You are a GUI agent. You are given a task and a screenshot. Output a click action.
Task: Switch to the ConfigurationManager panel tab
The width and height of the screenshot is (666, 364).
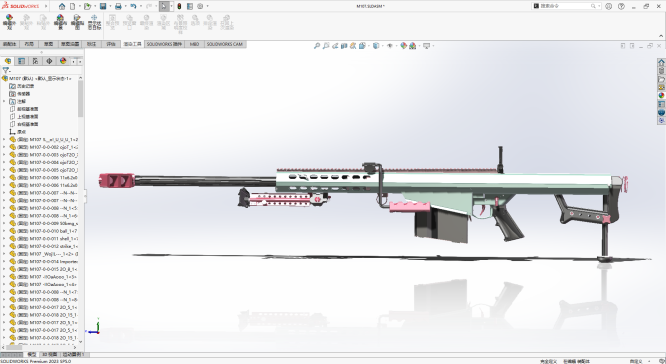35,61
